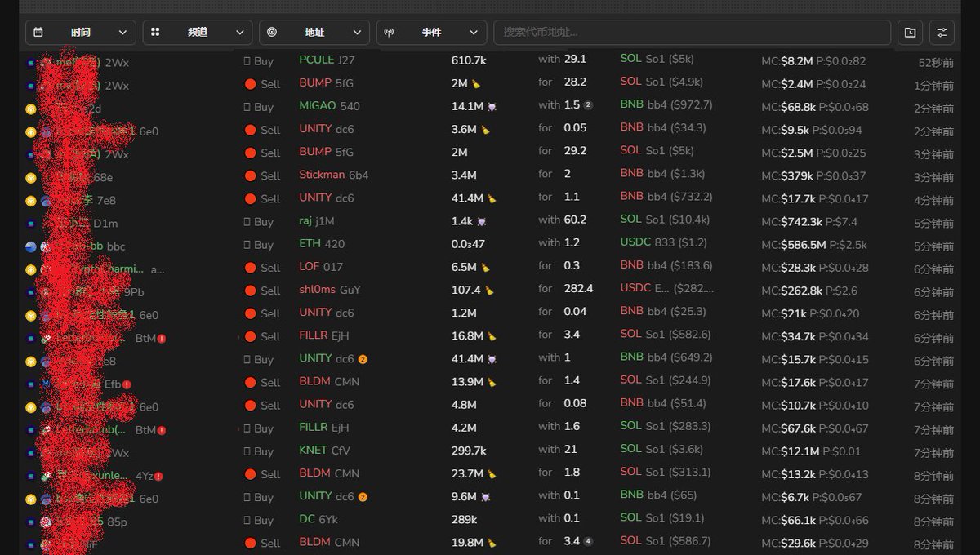Screen dimensions: 980x555
Task: Open the 频道 filter dropdown
Action: click(198, 33)
